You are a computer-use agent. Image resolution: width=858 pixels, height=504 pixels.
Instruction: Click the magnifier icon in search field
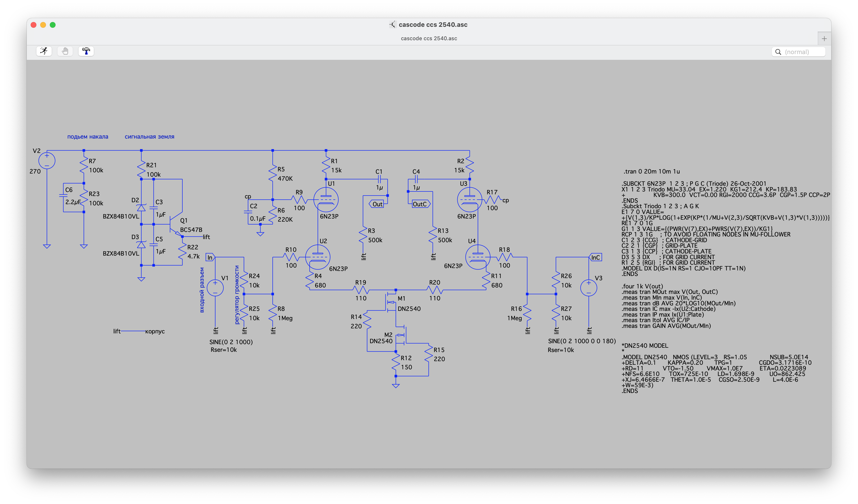pyautogui.click(x=778, y=52)
